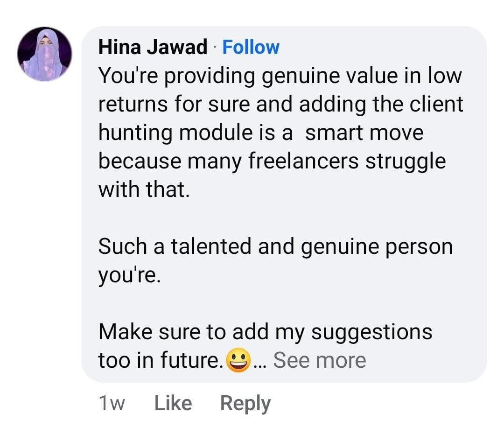The width and height of the screenshot is (504, 427).
Task: Click the line "You're providing genuine value in low"
Action: pos(280,76)
